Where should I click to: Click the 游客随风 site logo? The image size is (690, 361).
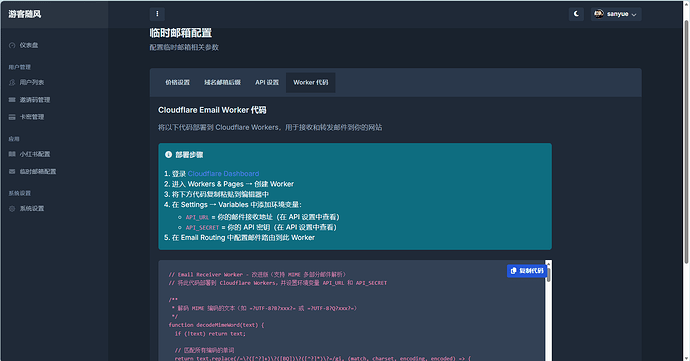25,14
